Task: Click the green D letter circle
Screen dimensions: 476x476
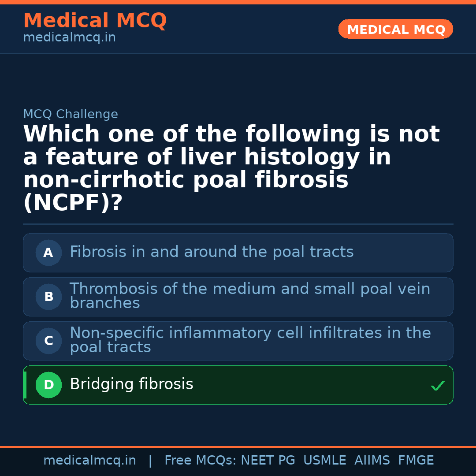Action: point(48,385)
